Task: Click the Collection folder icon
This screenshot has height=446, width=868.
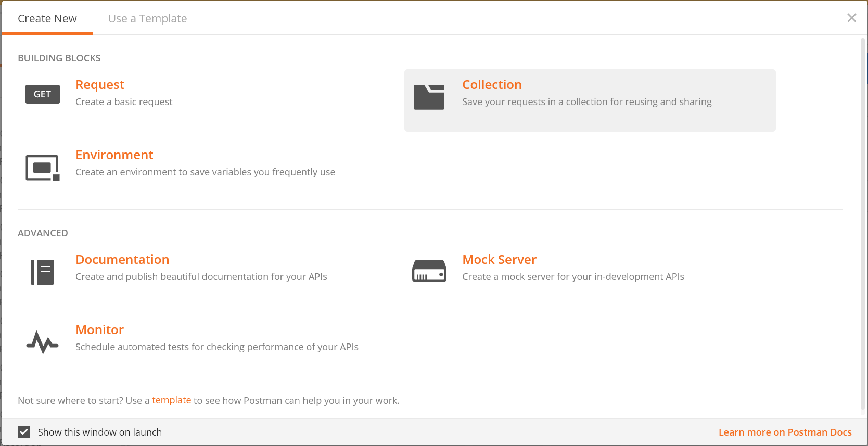Action: pos(429,97)
